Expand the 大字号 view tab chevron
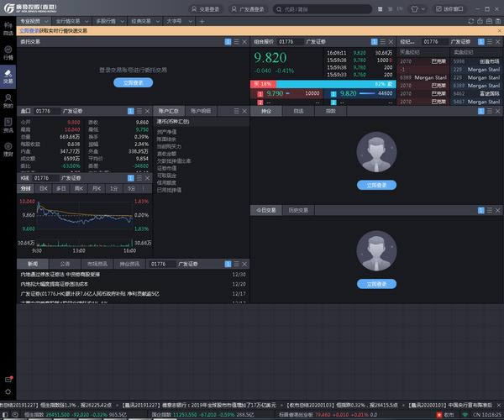Viewport: 504px width, 420px height. [x=191, y=21]
